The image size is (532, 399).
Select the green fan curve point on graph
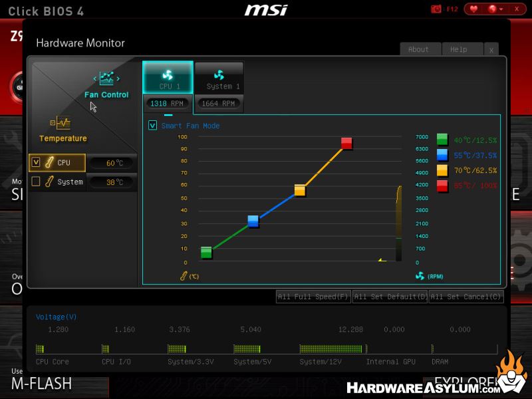[206, 253]
